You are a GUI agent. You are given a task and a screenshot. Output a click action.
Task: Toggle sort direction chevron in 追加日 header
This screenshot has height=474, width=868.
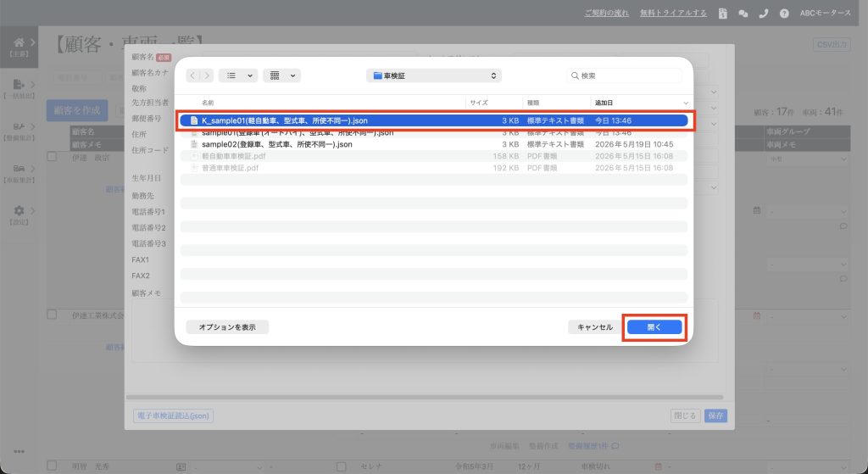click(x=685, y=103)
